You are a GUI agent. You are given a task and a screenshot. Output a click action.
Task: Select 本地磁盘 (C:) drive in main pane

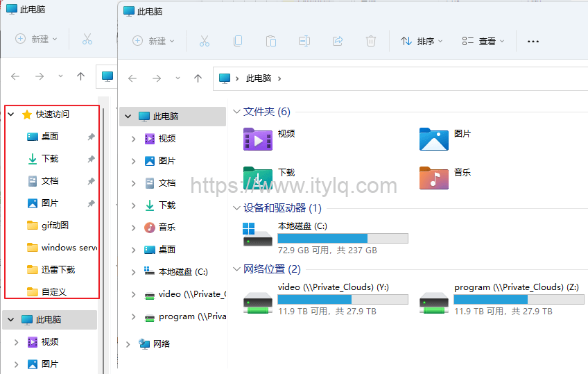tap(325, 238)
